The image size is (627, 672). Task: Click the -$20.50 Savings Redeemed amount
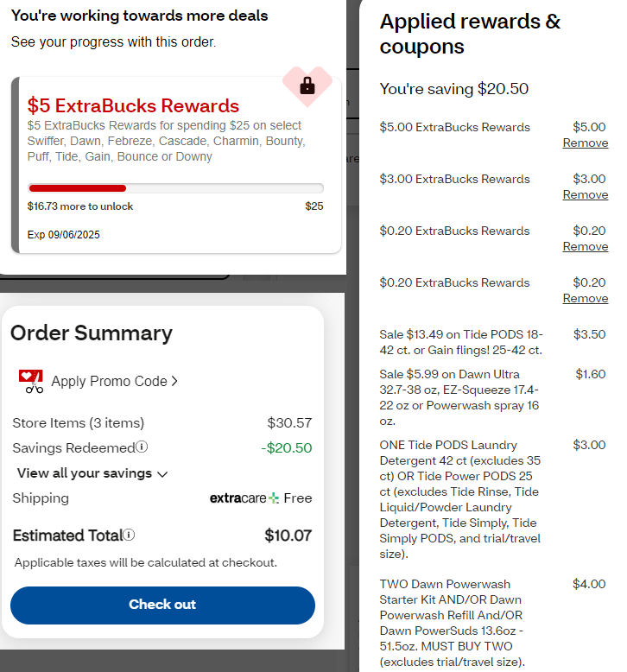click(286, 447)
